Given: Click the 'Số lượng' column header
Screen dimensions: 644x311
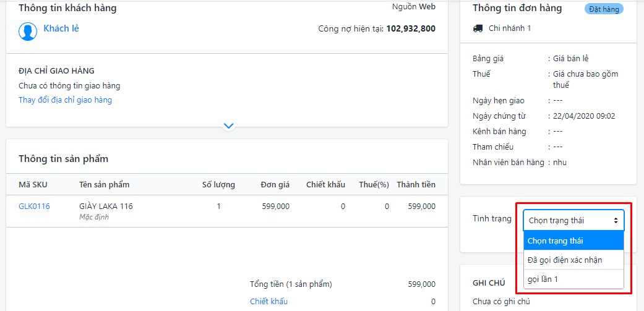Looking at the screenshot, I should tap(218, 185).
